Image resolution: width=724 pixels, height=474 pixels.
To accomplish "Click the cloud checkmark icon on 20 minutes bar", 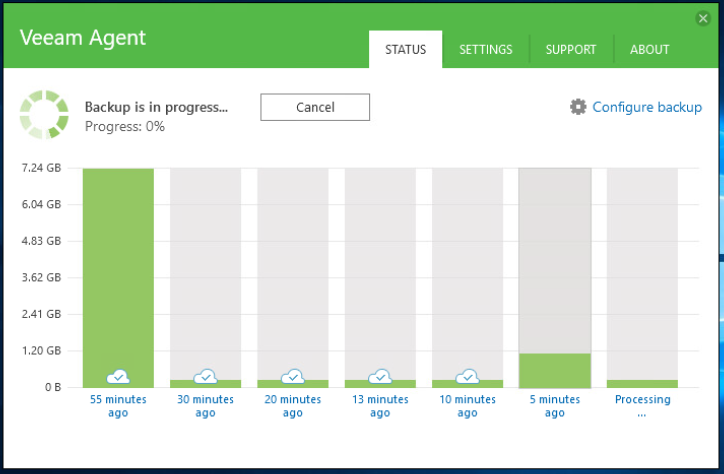I will pos(293,377).
